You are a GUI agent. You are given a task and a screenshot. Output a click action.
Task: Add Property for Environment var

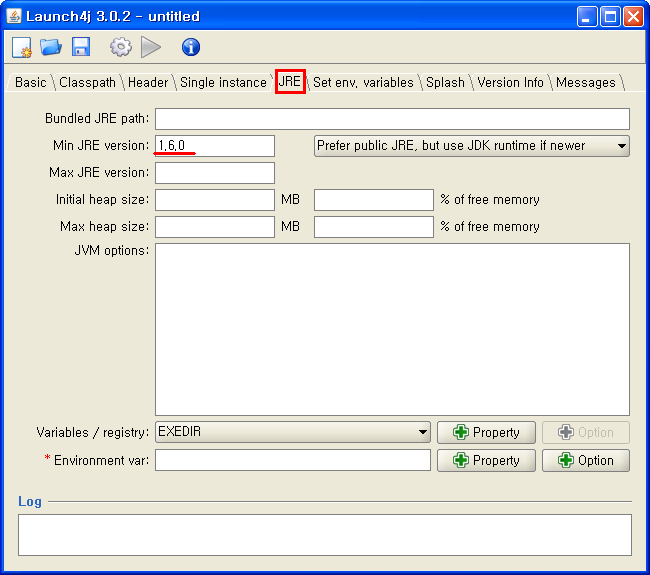click(486, 461)
